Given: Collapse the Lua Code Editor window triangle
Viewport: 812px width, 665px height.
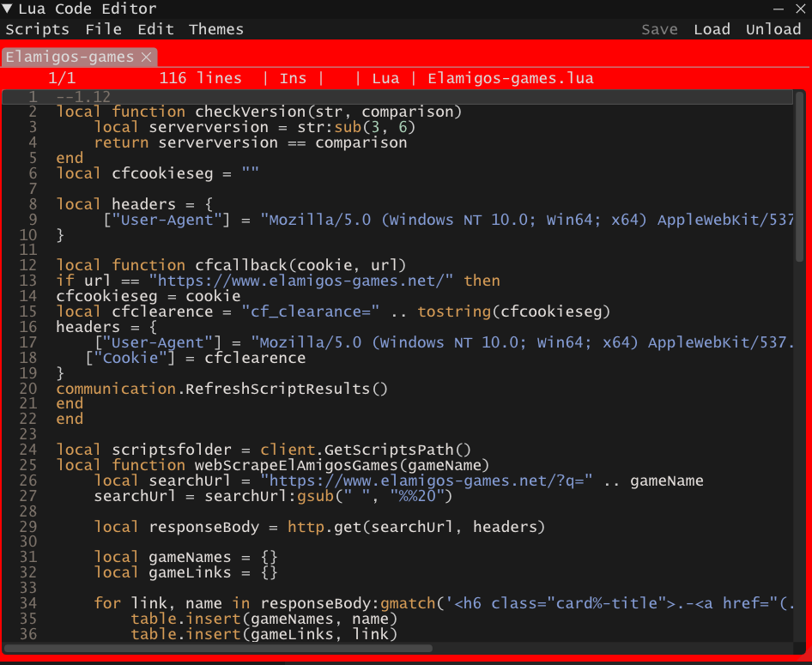Looking at the screenshot, I should coord(7,9).
